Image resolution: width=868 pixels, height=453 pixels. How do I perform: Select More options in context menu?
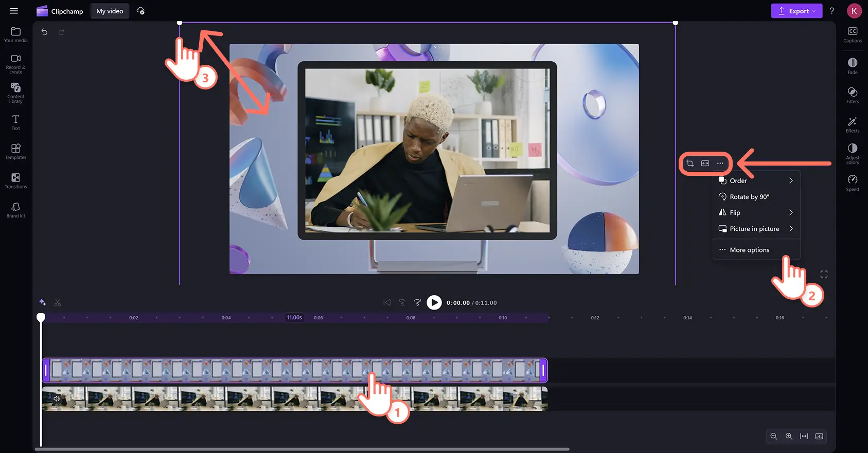coord(749,250)
